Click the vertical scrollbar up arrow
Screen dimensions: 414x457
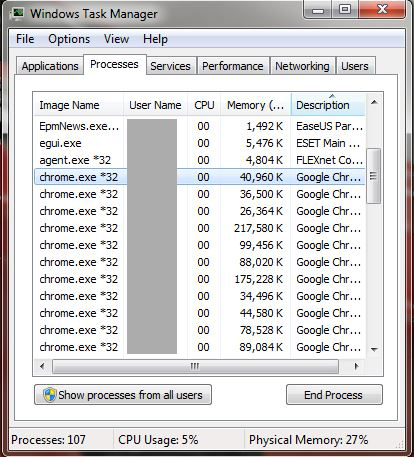click(374, 102)
